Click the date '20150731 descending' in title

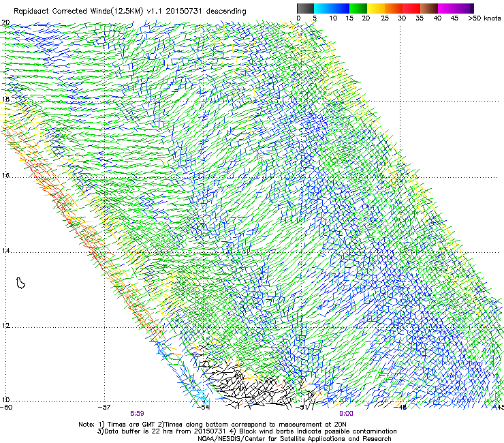coord(206,12)
